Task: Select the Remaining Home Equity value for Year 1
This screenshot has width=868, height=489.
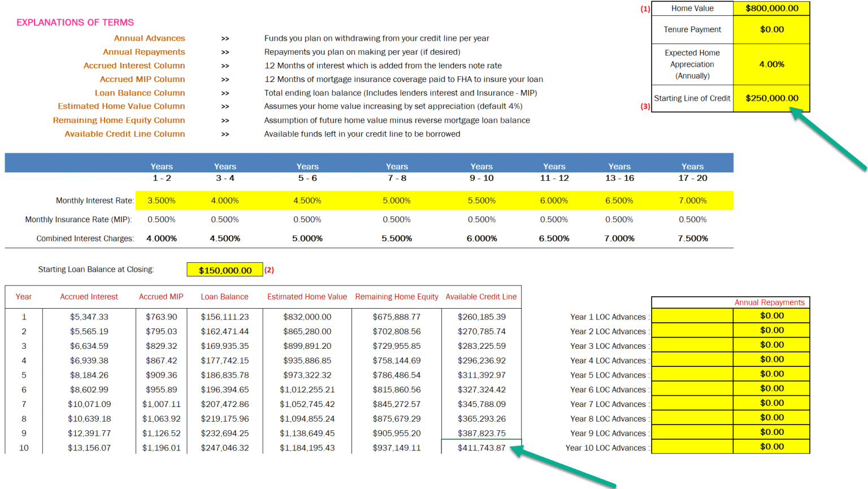Action: (397, 317)
